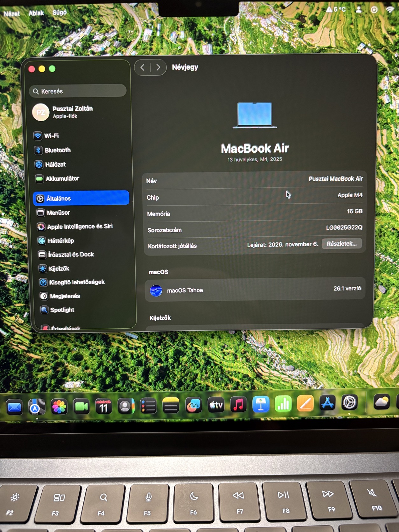The image size is (399, 532).
Task: Click the Pusztai MacBook Air name field
Action: tap(336, 179)
